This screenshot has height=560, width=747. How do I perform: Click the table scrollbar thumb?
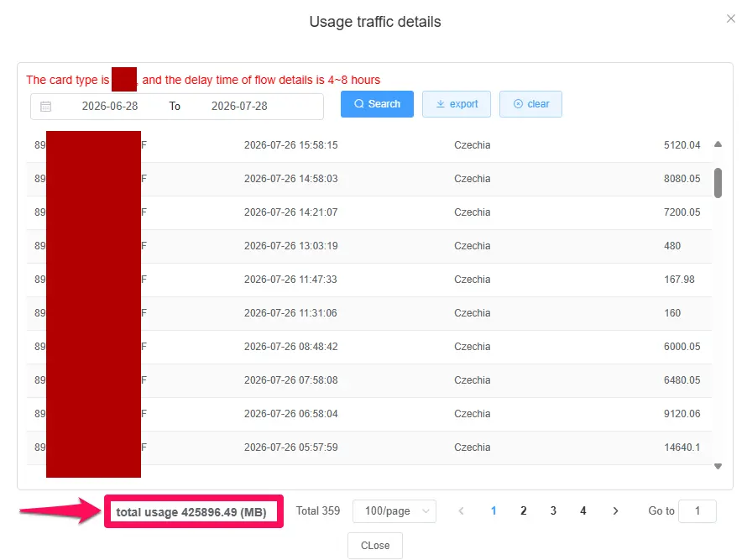point(718,182)
